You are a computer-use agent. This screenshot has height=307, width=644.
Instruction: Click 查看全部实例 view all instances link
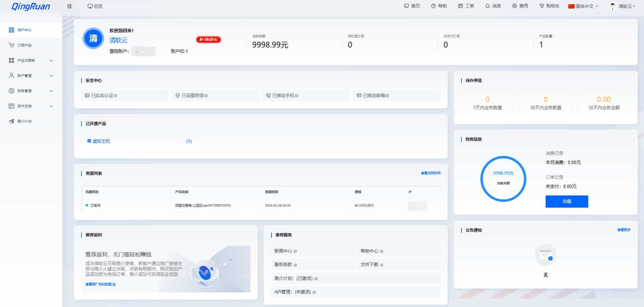coord(430,173)
